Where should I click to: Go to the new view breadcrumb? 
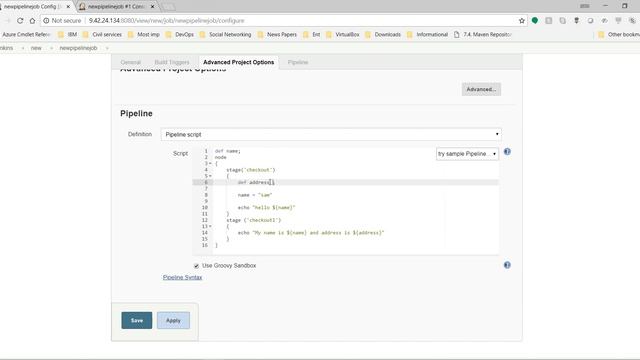click(x=36, y=48)
